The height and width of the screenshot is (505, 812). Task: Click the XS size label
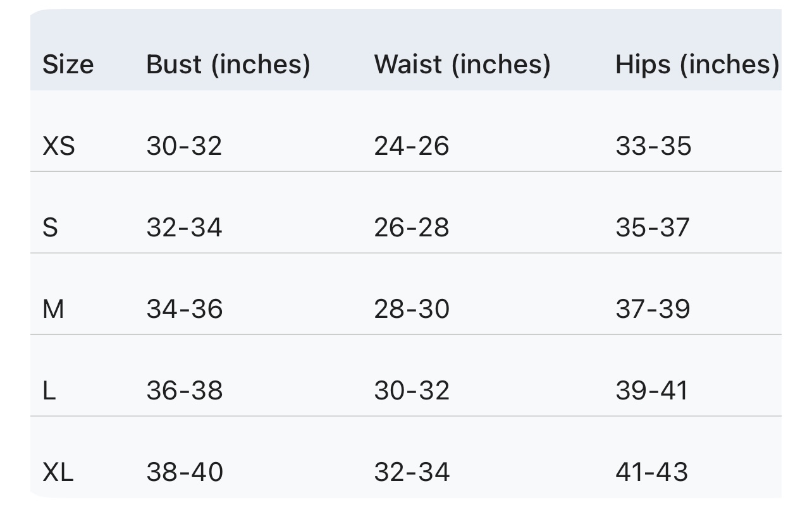pos(59,146)
